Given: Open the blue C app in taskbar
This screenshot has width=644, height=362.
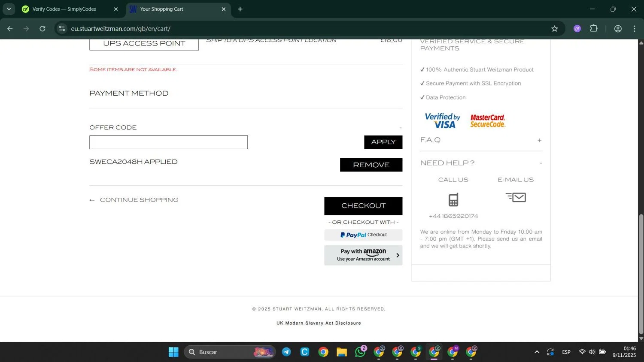Looking at the screenshot, I should tap(305, 352).
